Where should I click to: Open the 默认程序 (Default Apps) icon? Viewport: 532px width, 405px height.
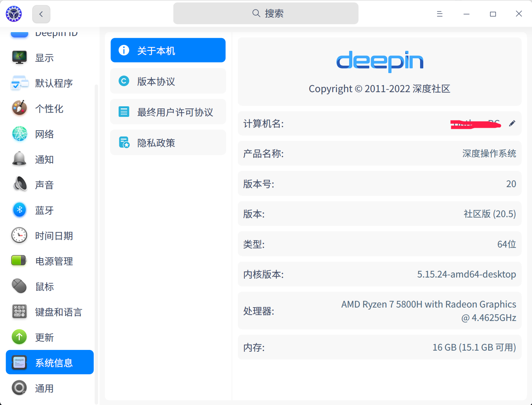(19, 83)
